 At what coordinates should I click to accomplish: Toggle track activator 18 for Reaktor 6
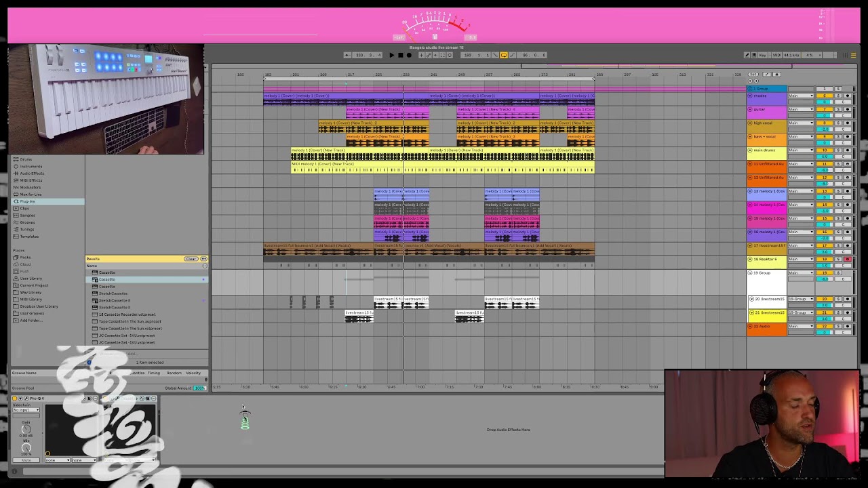(x=825, y=259)
